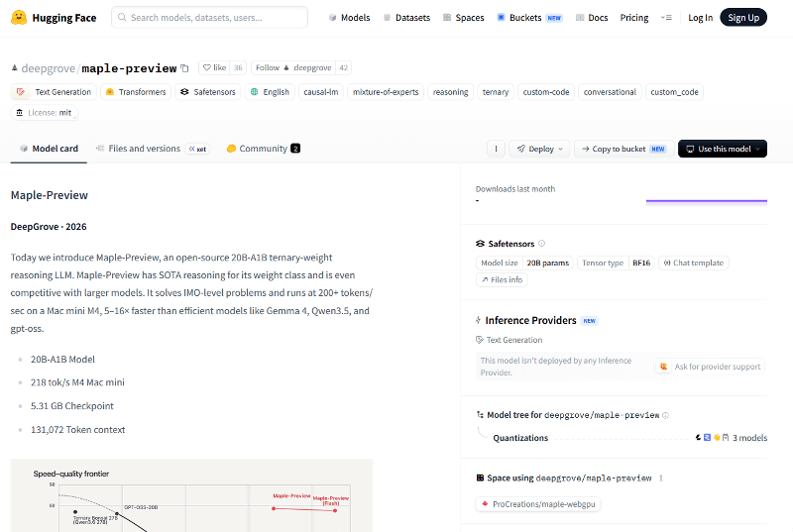793x532 pixels.
Task: Select the mixture-of-experts tag
Action: pos(386,92)
